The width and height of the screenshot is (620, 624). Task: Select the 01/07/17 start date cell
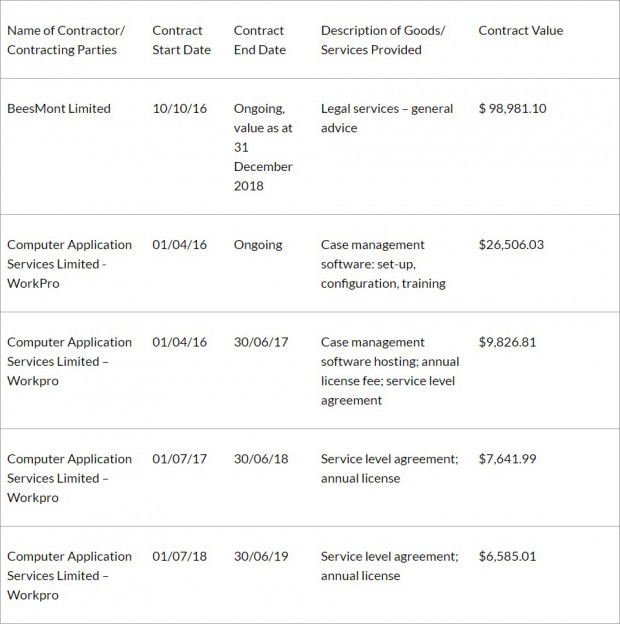179,459
